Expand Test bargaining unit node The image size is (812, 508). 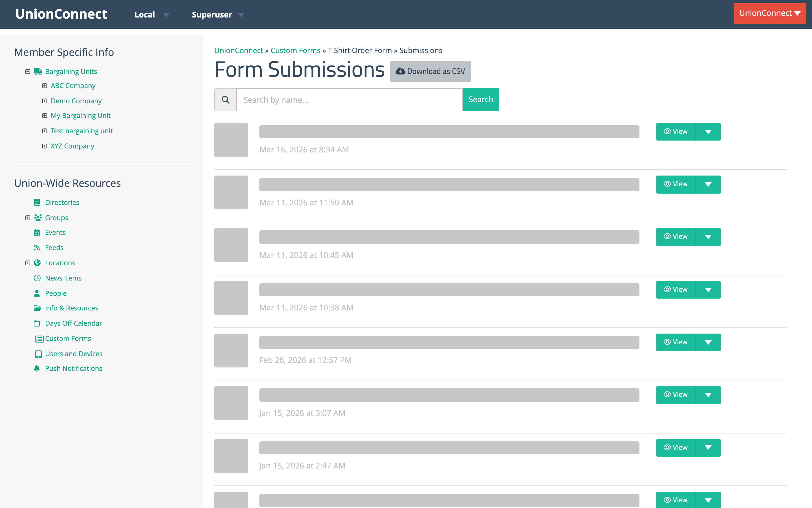45,131
